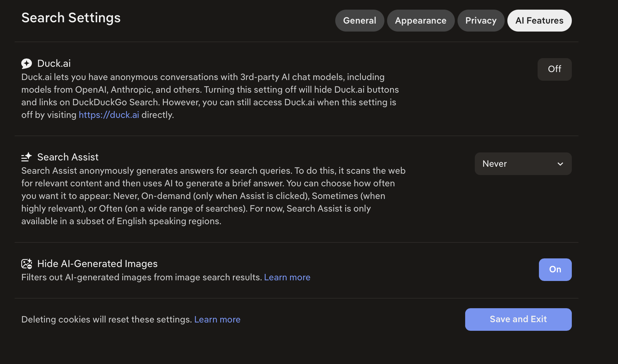The height and width of the screenshot is (364, 618).
Task: Open Learn more about deleting cookies
Action: pos(217,319)
